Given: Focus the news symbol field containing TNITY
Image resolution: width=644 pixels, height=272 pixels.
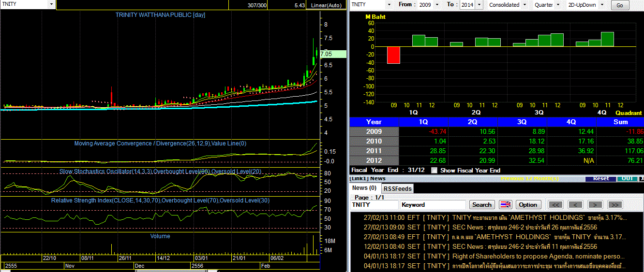Looking at the screenshot, I should (374, 205).
